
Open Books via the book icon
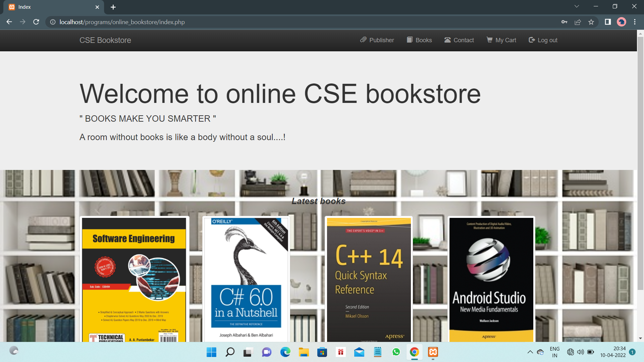click(410, 40)
